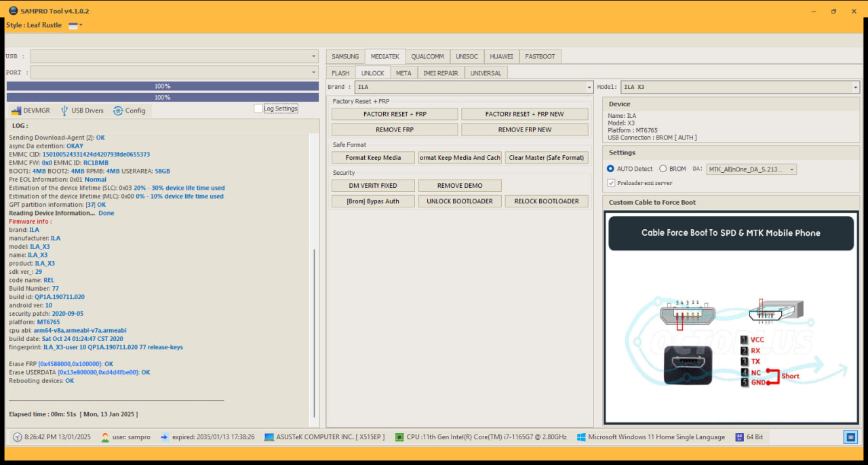This screenshot has height=465, width=868.
Task: Click the clock icon in the status bar
Action: pyautogui.click(x=18, y=437)
